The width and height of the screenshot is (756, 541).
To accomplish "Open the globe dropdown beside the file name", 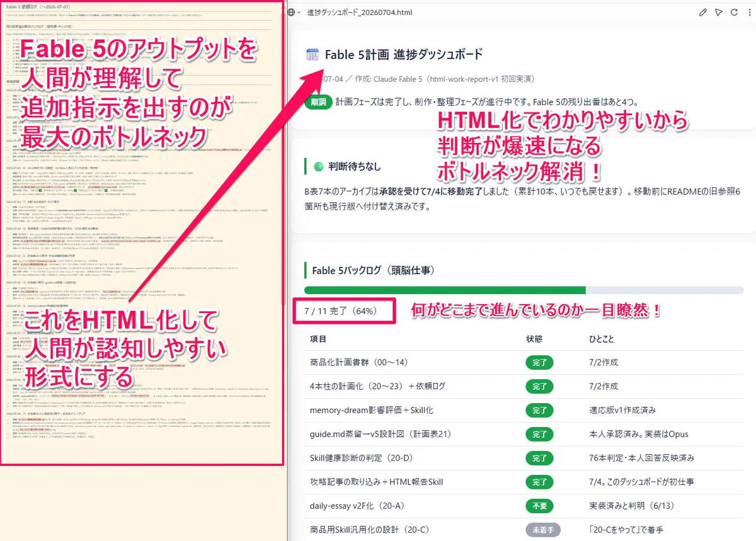I will (294, 12).
